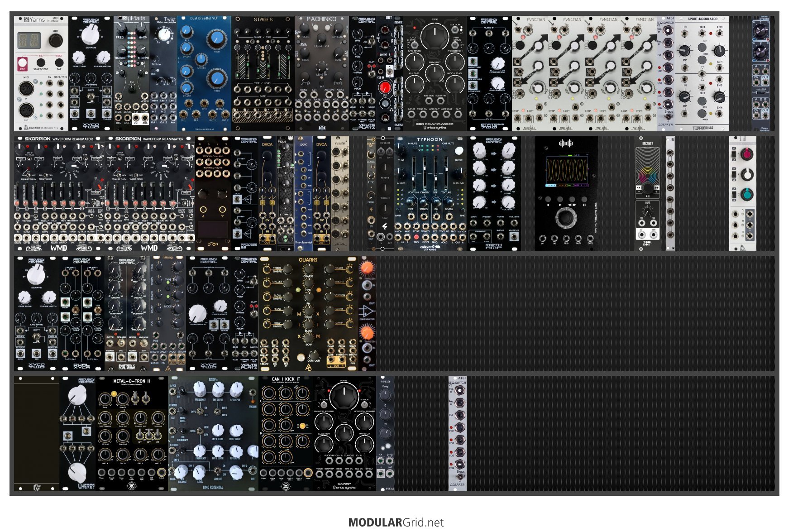The height and width of the screenshot is (532, 793).
Task: Click the START/STOP button on Yarns
Action: [40, 62]
